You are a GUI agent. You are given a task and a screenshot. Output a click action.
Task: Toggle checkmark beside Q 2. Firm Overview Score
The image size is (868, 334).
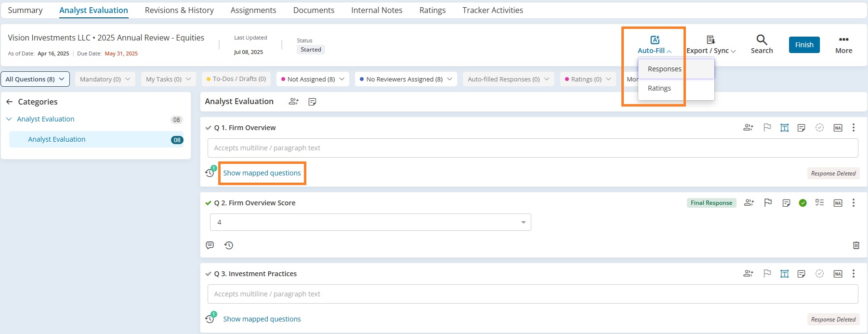coord(208,203)
